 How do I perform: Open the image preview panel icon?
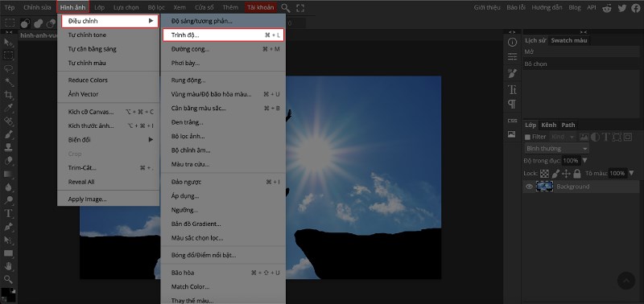(512, 134)
